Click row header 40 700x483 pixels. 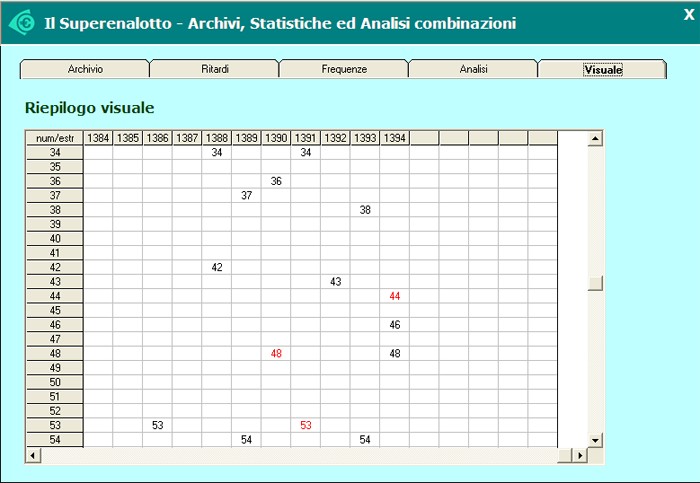point(55,239)
